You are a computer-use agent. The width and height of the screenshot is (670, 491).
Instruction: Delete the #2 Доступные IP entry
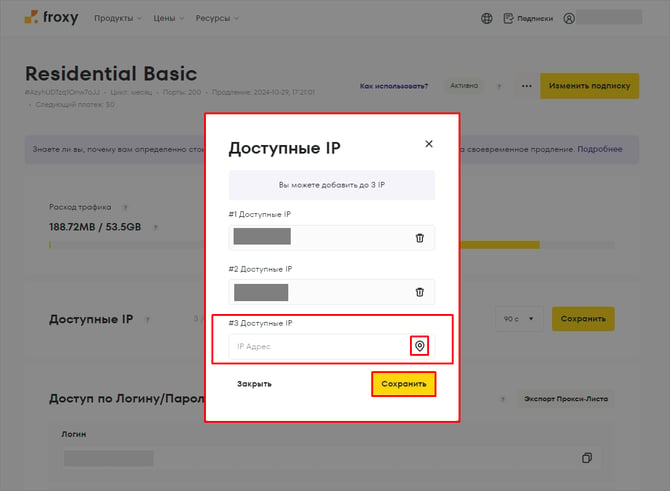pos(420,292)
